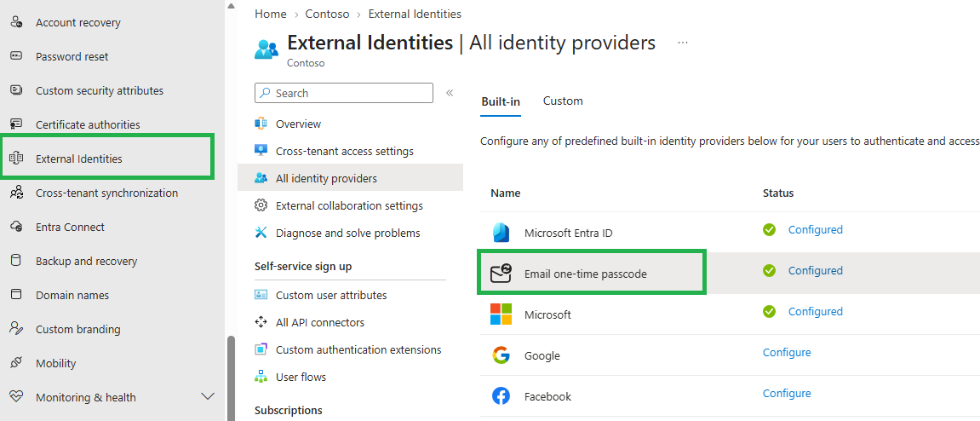
Task: Click the Domain names icon
Action: [x=17, y=295]
